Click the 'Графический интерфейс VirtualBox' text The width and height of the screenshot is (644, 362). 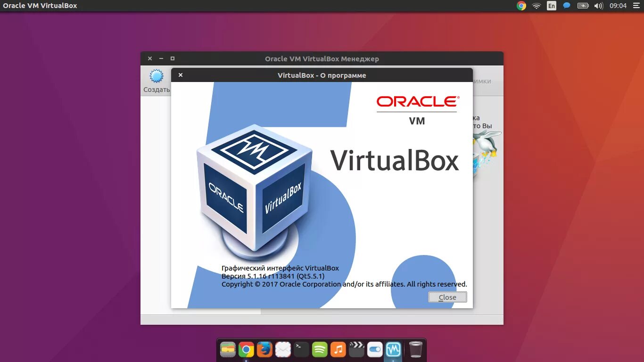280,268
